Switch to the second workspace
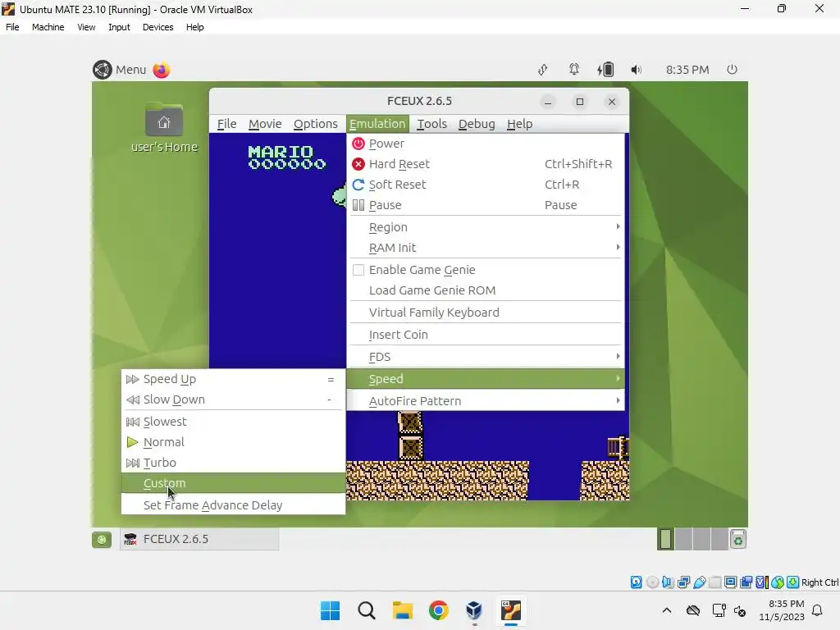 tap(683, 540)
